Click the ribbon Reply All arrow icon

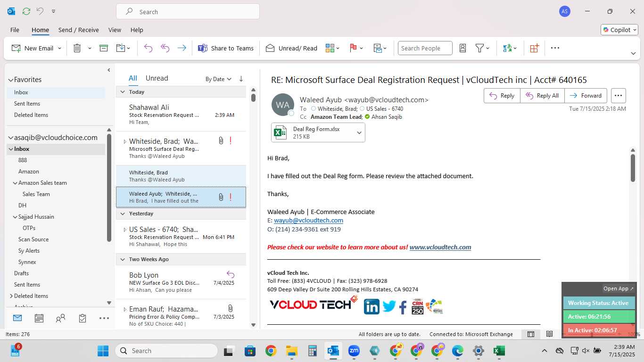click(165, 48)
